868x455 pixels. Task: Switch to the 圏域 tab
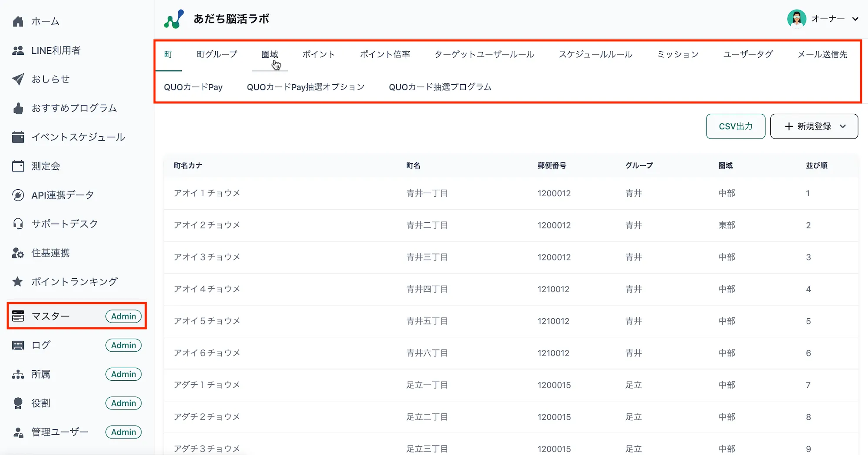click(x=270, y=54)
